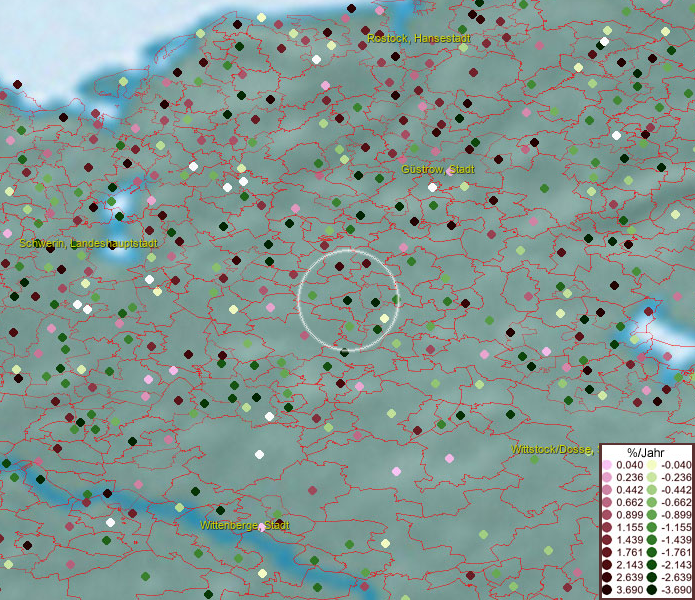Viewport: 695px width, 600px height.
Task: Click the %/Jahr legend title
Action: coord(645,452)
